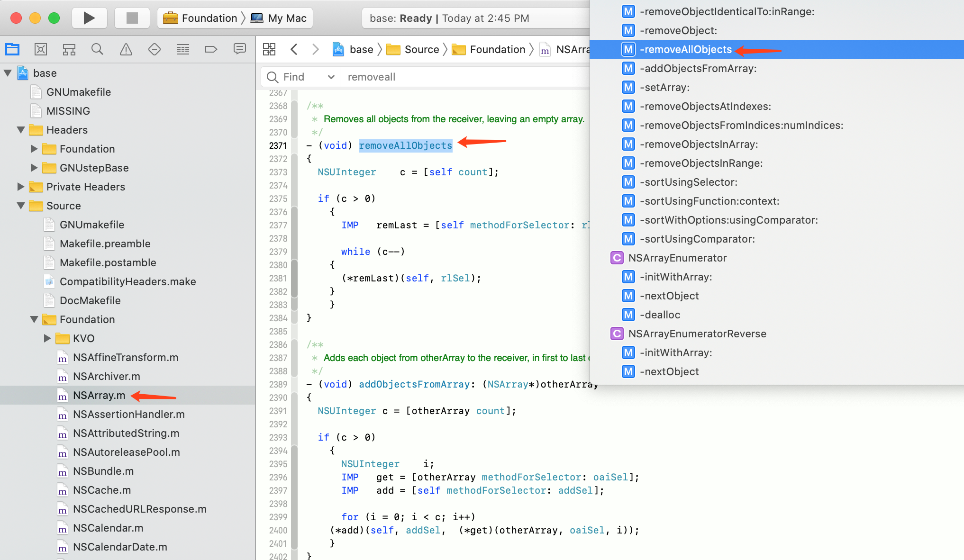Open the Foundation scheme selector
Image resolution: width=964 pixels, height=560 pixels.
(200, 18)
